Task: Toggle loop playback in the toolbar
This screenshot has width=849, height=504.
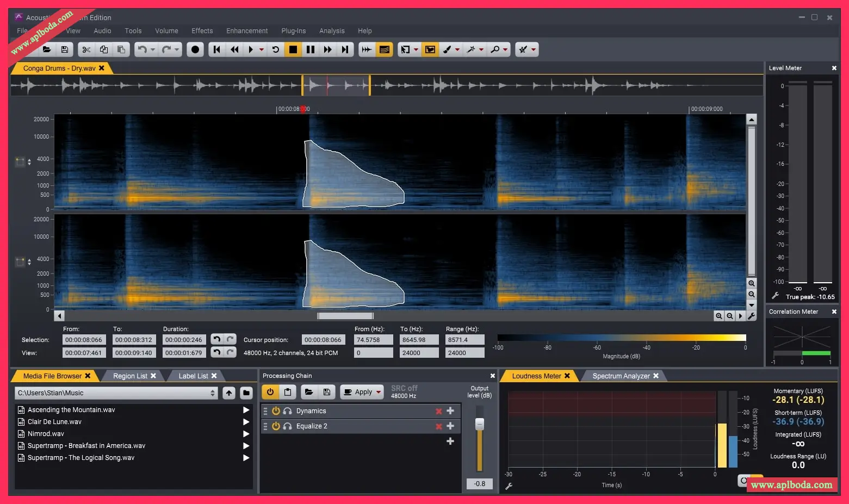Action: [276, 49]
